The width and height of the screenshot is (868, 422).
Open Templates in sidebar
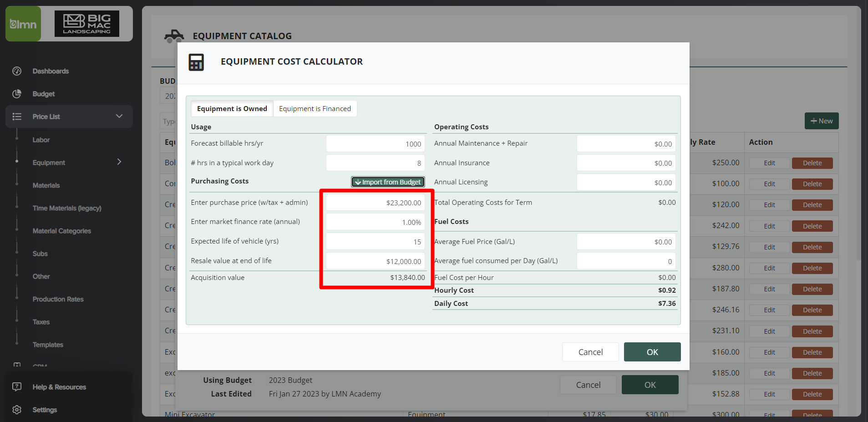pyautogui.click(x=48, y=345)
